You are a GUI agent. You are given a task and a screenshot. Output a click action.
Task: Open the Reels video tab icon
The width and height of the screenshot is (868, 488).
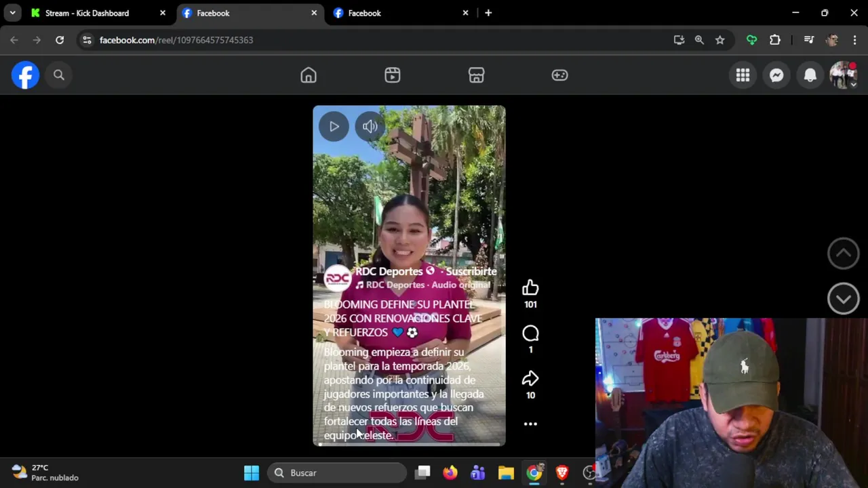click(393, 75)
